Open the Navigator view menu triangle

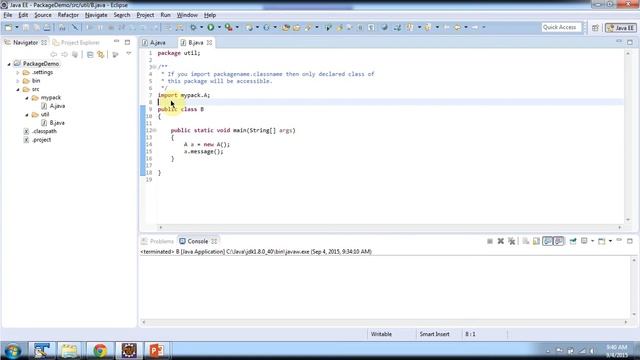129,54
